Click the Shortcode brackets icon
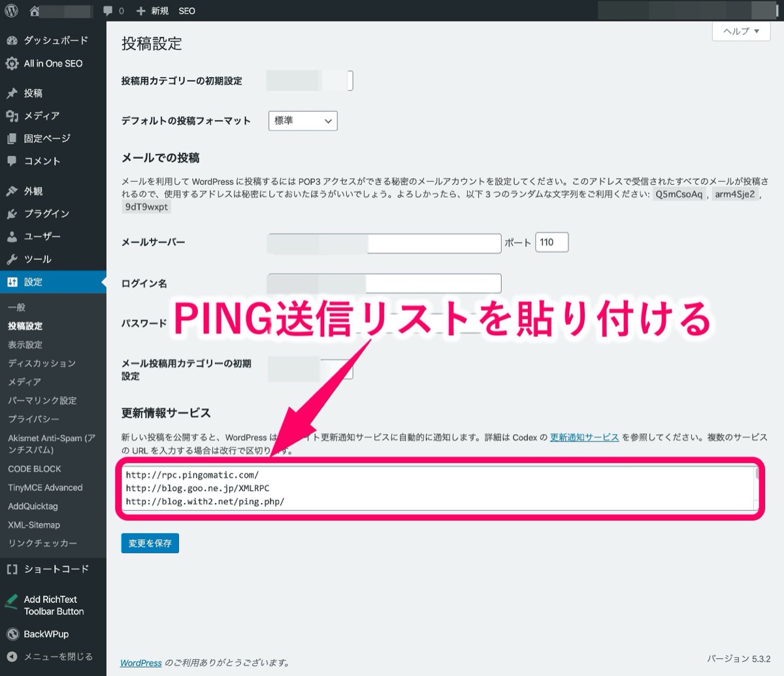784x676 pixels. (x=12, y=569)
